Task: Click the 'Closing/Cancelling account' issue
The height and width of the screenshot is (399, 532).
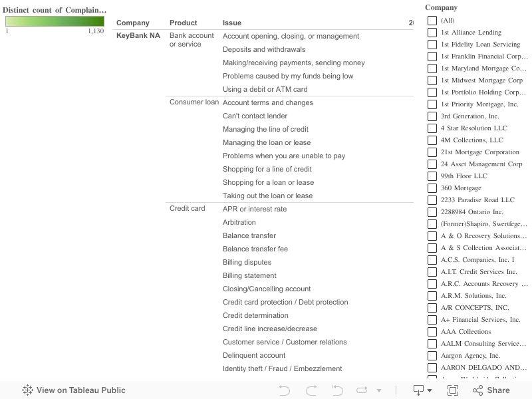Action: click(267, 289)
